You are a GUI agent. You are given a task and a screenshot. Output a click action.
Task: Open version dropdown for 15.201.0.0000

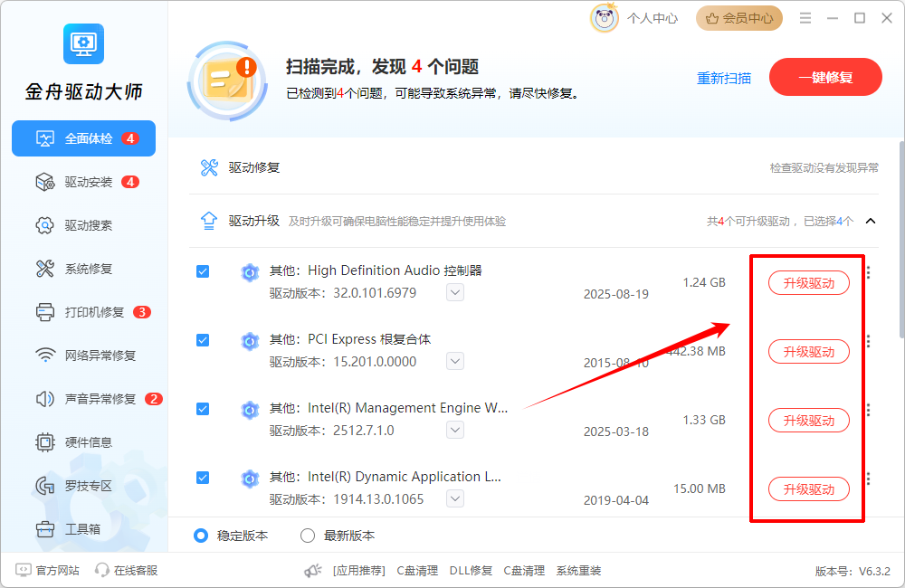point(455,361)
